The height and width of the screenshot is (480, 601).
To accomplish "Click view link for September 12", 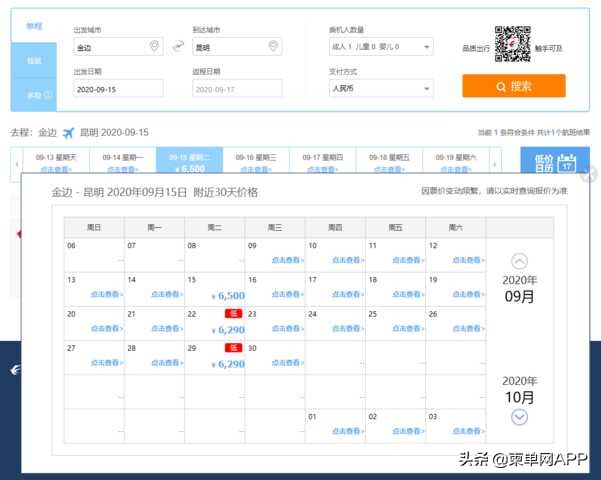I will pyautogui.click(x=468, y=260).
